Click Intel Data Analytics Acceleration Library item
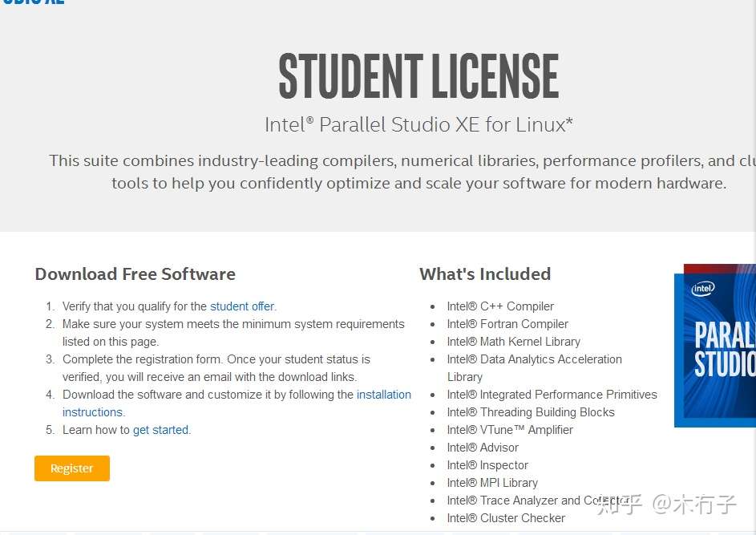This screenshot has width=756, height=535. (x=534, y=368)
